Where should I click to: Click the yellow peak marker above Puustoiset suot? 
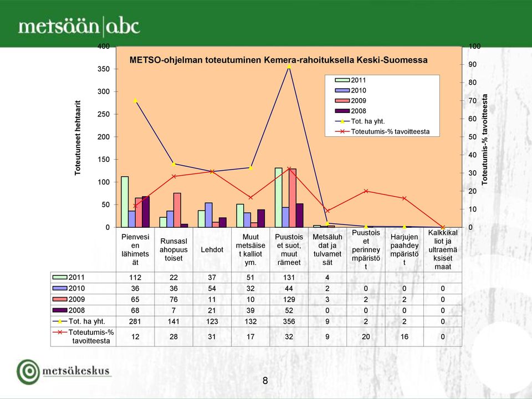coord(289,66)
